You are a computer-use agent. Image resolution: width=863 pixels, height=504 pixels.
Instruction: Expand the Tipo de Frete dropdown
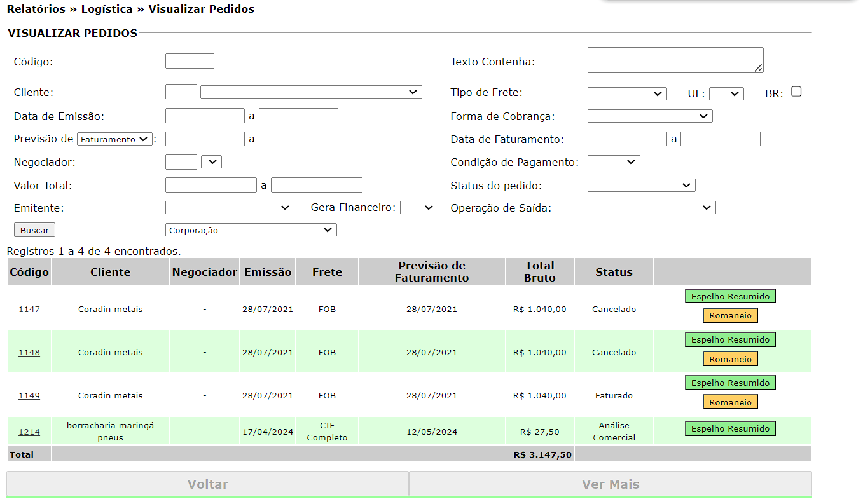coord(626,94)
